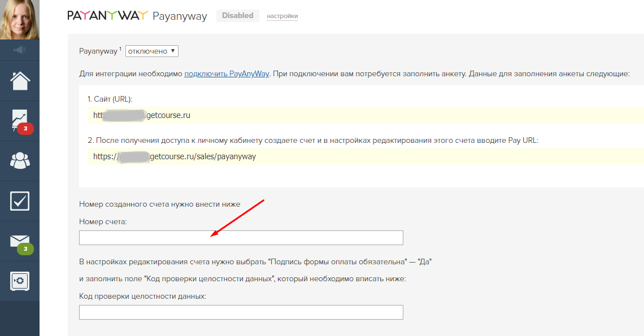
Task: Click the 'Номер счета:' label
Action: tap(103, 222)
